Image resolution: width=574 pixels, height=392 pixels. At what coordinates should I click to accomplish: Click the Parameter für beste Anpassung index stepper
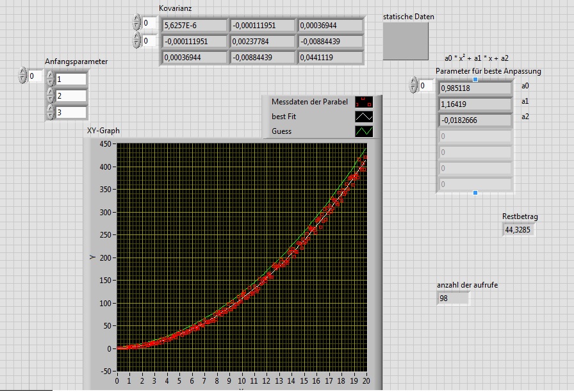coord(413,85)
